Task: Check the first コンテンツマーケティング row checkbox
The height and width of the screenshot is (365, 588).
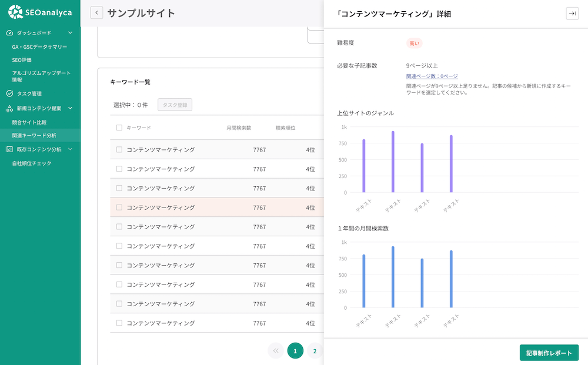Action: (x=119, y=150)
